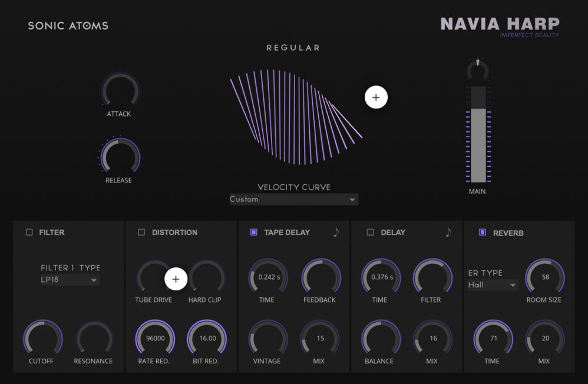Click the Release knob

pos(120,157)
